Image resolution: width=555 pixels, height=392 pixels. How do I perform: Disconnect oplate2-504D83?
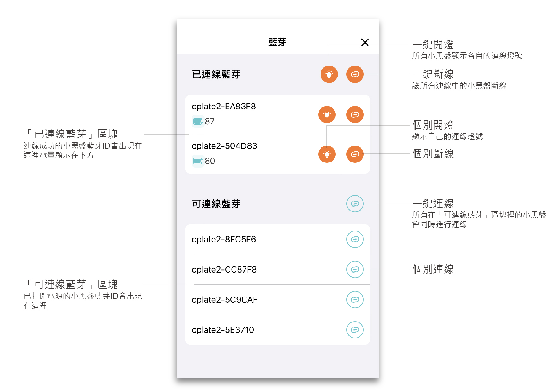click(x=355, y=154)
